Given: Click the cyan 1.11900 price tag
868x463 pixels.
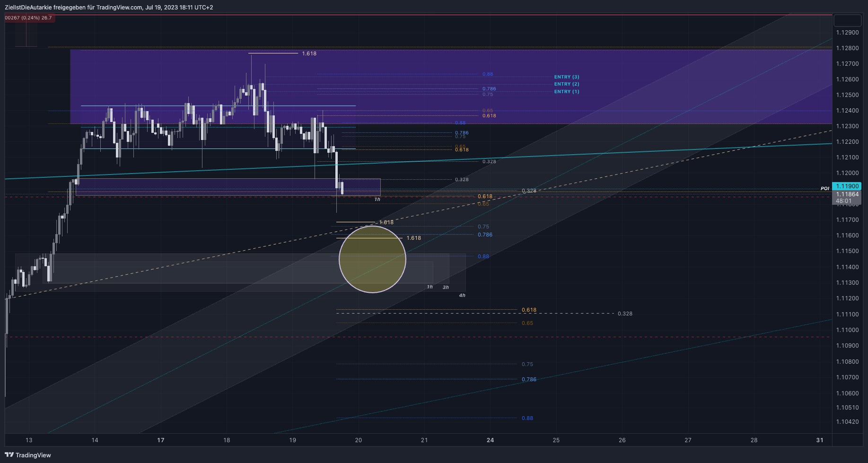Looking at the screenshot, I should [x=847, y=186].
